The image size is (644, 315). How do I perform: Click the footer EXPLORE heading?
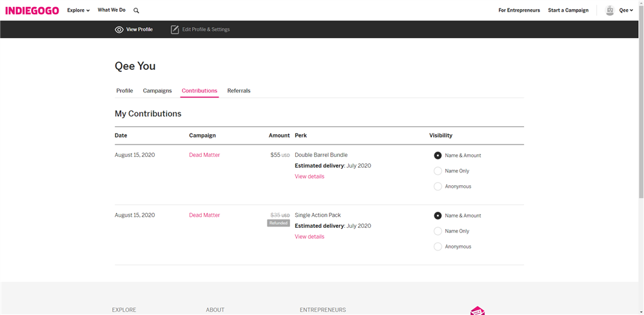tap(124, 310)
